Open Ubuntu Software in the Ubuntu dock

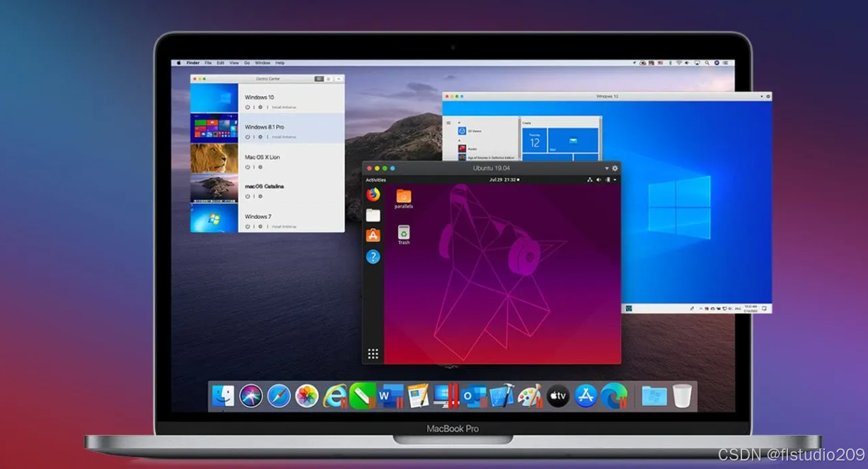click(373, 236)
